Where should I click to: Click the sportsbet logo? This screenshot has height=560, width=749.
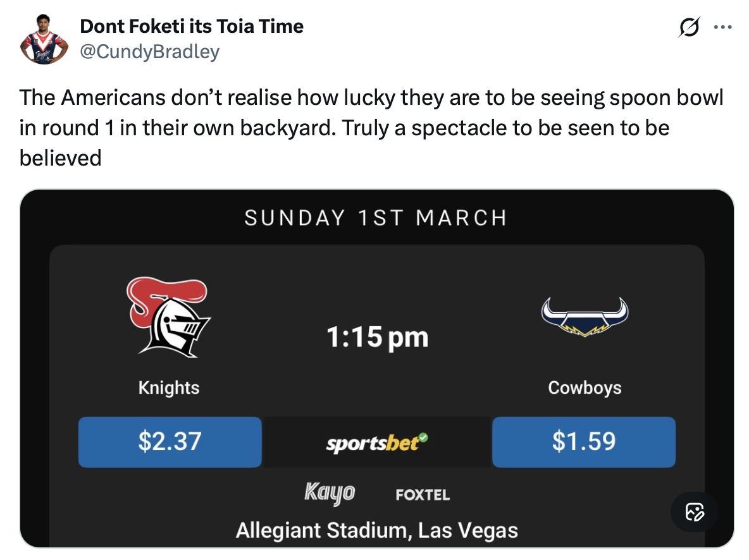(x=373, y=443)
